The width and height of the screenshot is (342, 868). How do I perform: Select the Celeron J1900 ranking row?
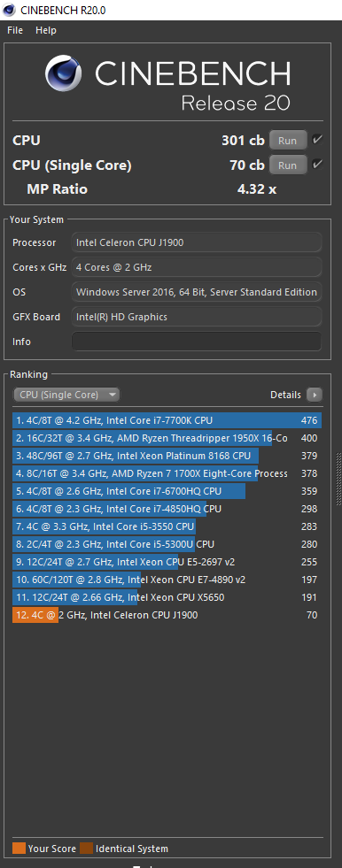tap(167, 616)
